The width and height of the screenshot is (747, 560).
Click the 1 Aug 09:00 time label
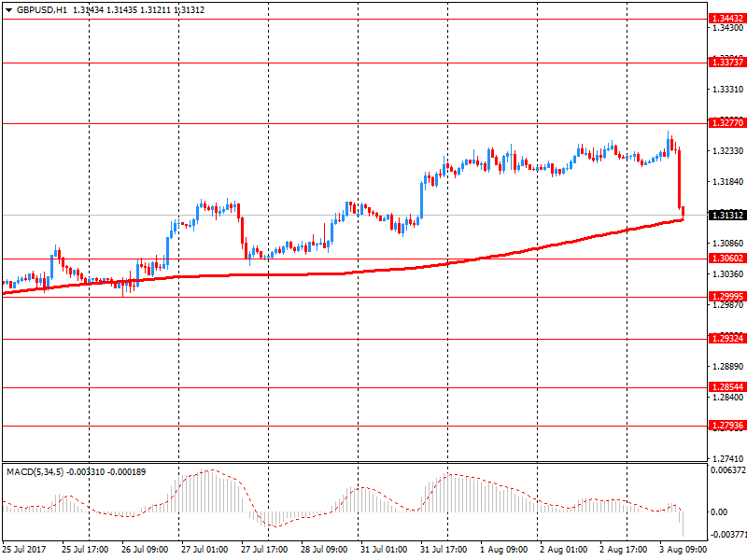[x=503, y=550]
